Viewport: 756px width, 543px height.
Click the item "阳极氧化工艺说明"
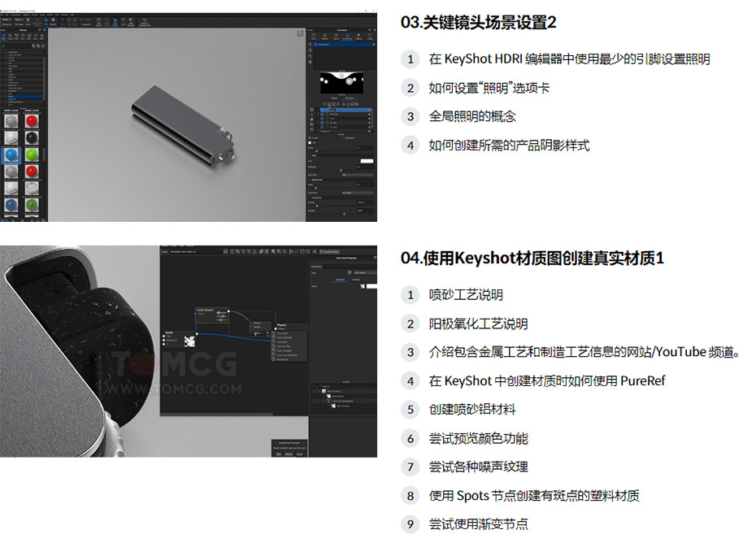(x=478, y=324)
